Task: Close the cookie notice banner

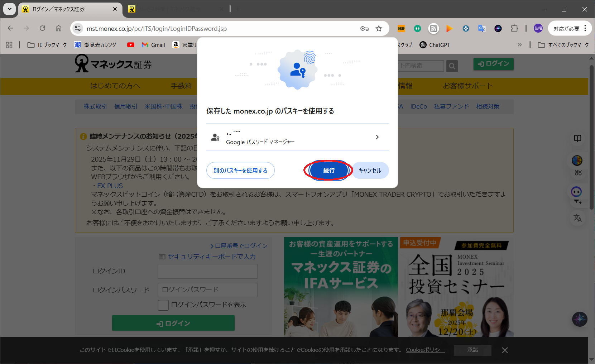Action: (x=505, y=350)
